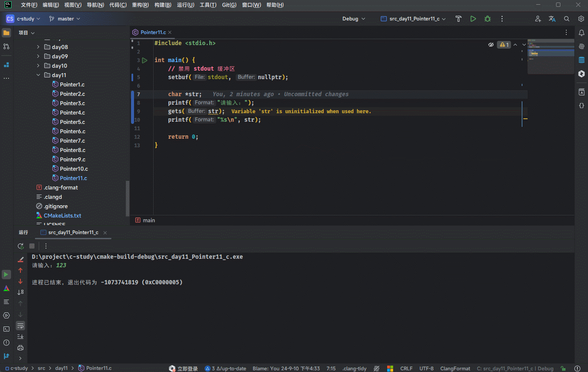Open the Database tool window

(x=581, y=60)
